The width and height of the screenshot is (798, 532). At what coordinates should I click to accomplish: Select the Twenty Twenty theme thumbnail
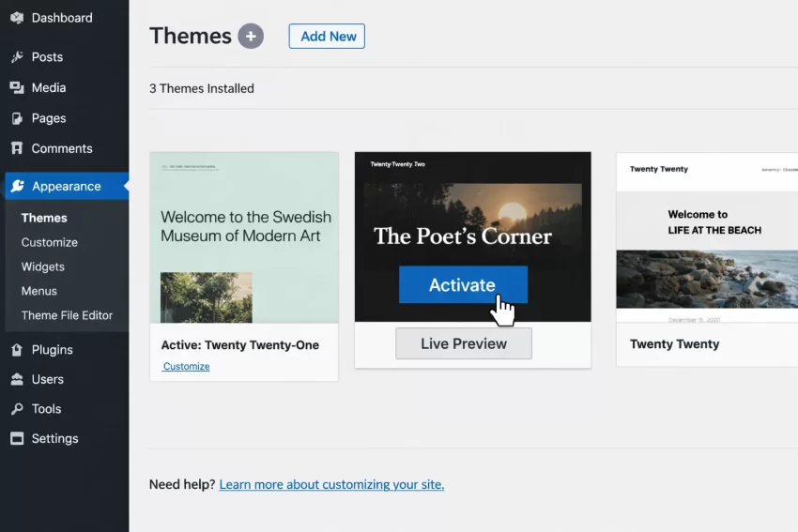706,238
